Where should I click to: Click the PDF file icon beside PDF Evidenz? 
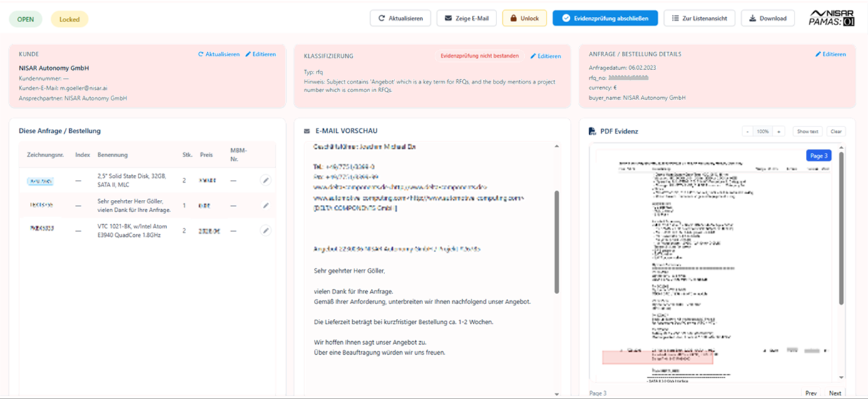[x=592, y=131]
